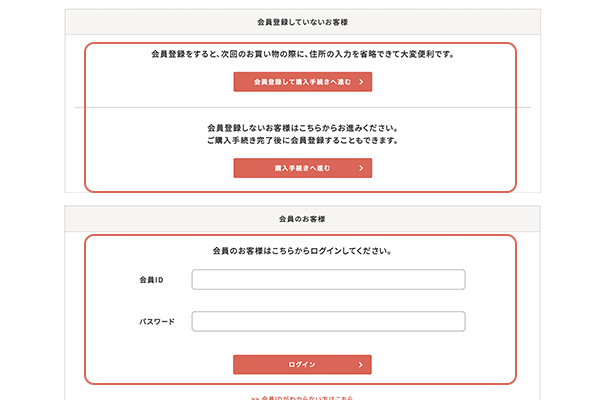
Task: Click divider line between registration and guest options
Action: click(x=302, y=107)
